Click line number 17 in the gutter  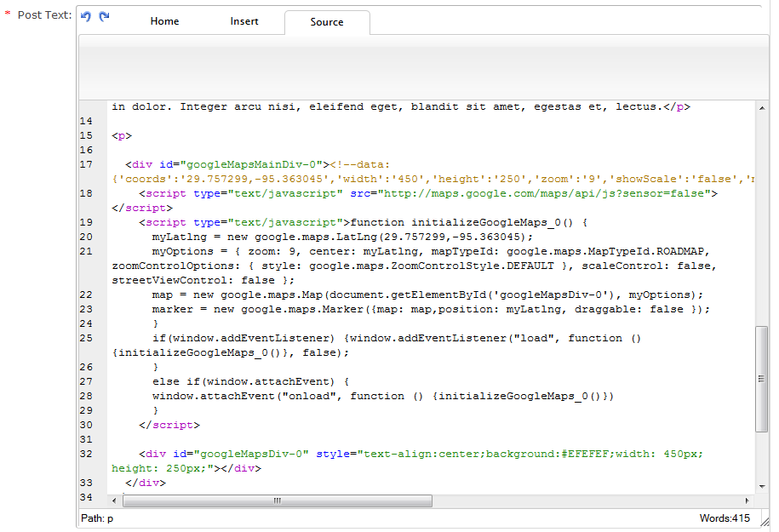pos(86,164)
